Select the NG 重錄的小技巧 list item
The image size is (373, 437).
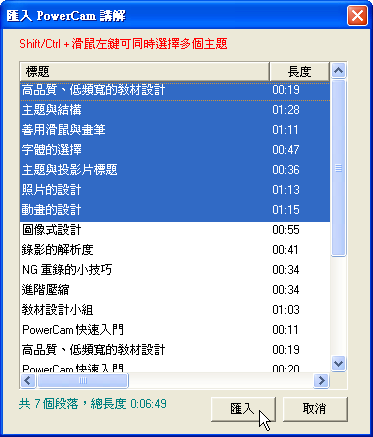point(175,270)
